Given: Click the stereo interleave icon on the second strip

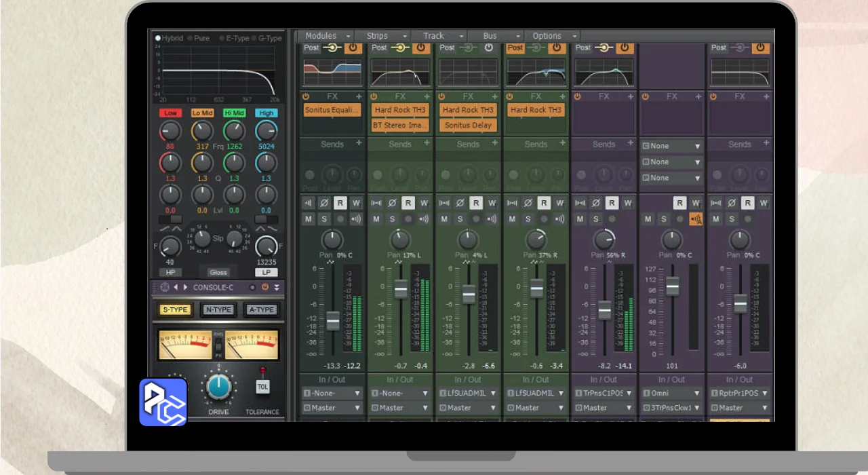Looking at the screenshot, I should point(376,203).
